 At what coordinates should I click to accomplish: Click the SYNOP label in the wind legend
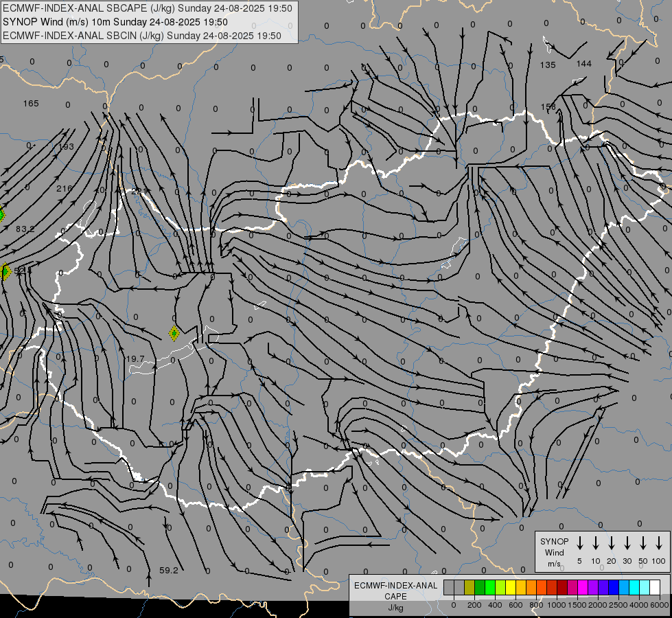coord(554,541)
